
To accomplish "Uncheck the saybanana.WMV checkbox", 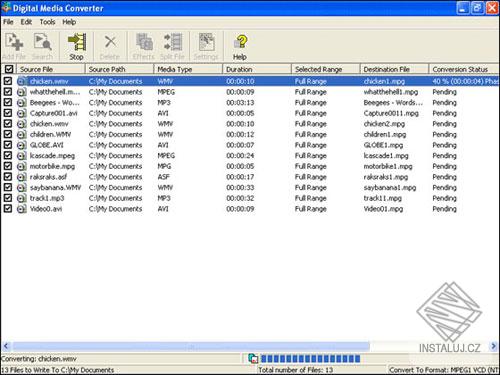I will point(8,187).
